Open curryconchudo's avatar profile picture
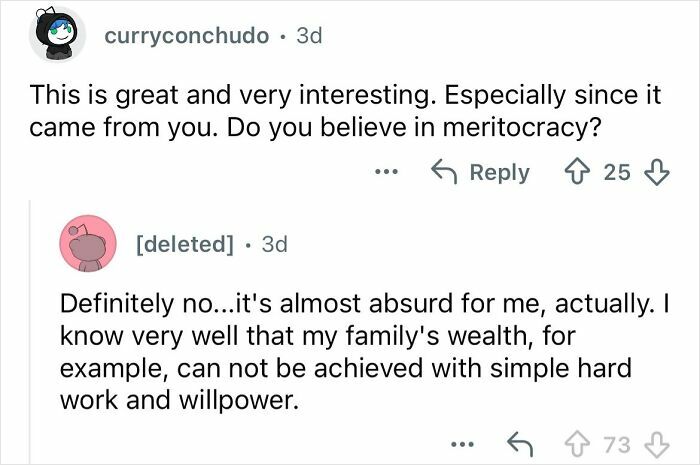This screenshot has width=700, height=465. (56, 37)
